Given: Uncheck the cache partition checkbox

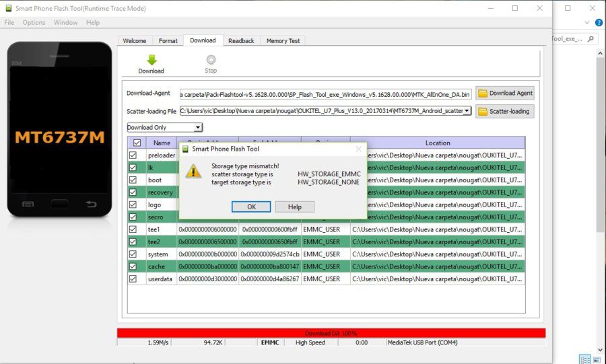Looking at the screenshot, I should (x=133, y=266).
